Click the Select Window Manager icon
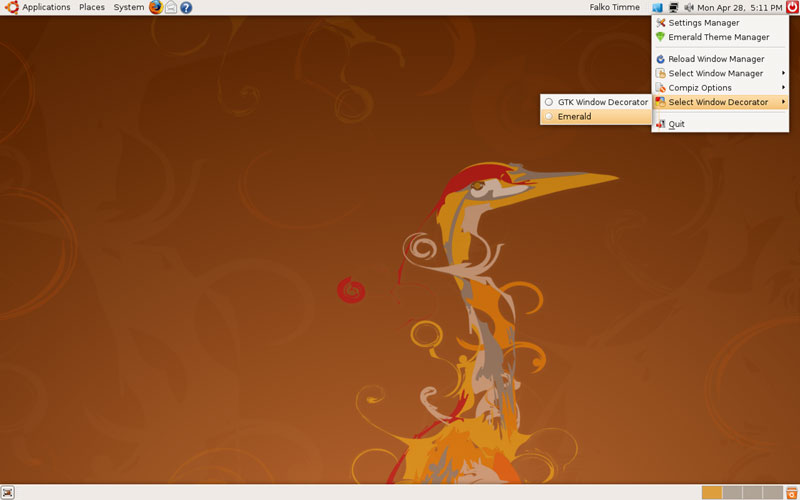 pos(661,73)
